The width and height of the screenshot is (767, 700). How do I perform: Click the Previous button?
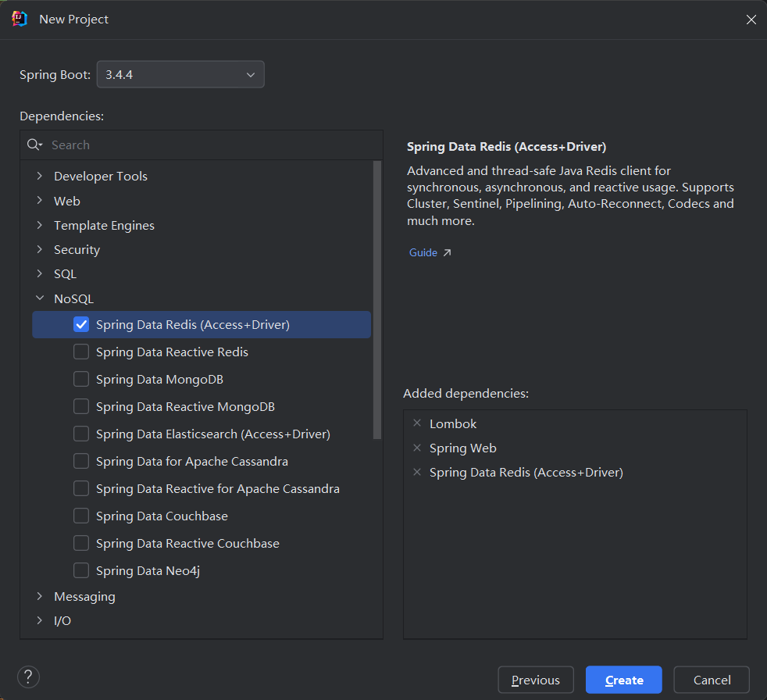[x=536, y=680]
